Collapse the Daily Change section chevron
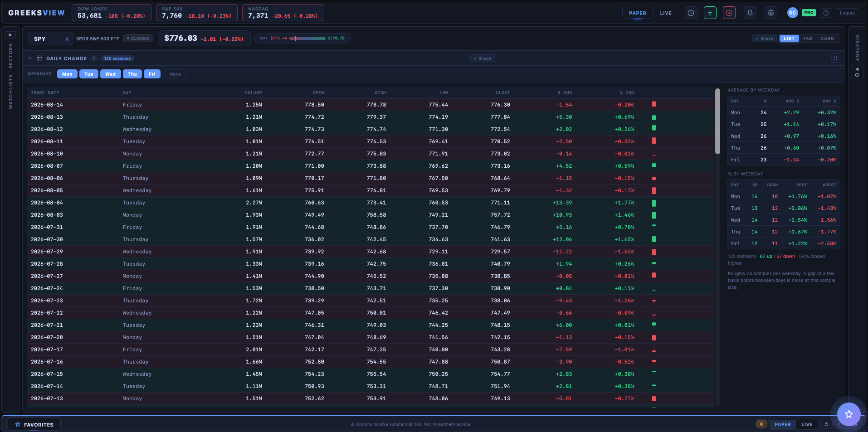This screenshot has height=432, width=868. [x=30, y=58]
